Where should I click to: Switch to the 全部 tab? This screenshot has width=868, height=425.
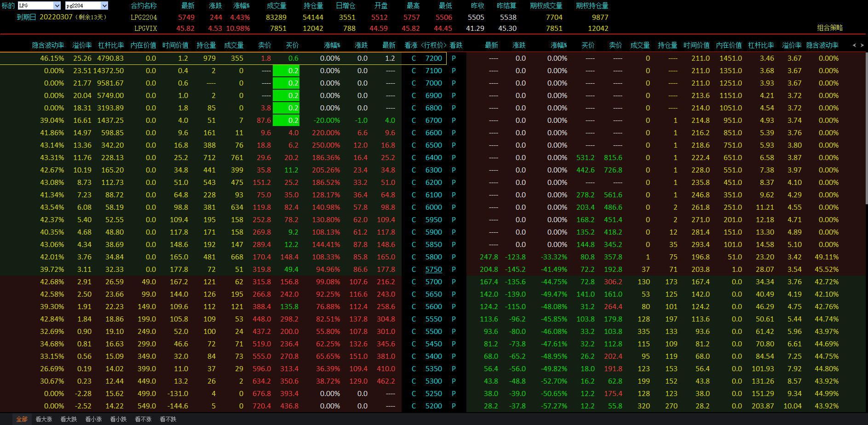pyautogui.click(x=22, y=419)
